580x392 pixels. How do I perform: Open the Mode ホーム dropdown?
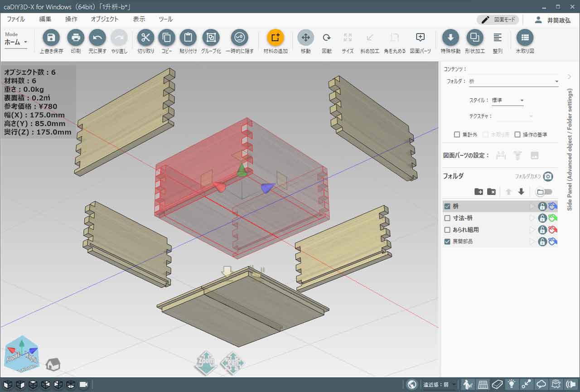coord(16,42)
